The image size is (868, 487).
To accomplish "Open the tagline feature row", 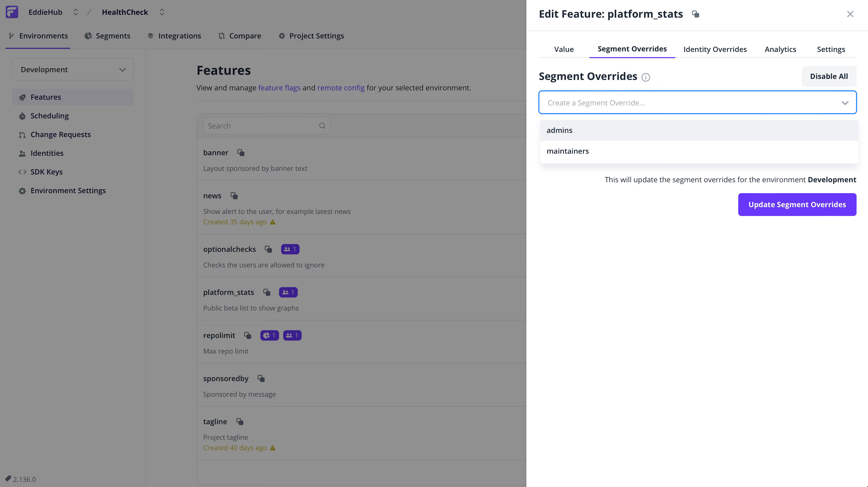I will click(x=362, y=433).
